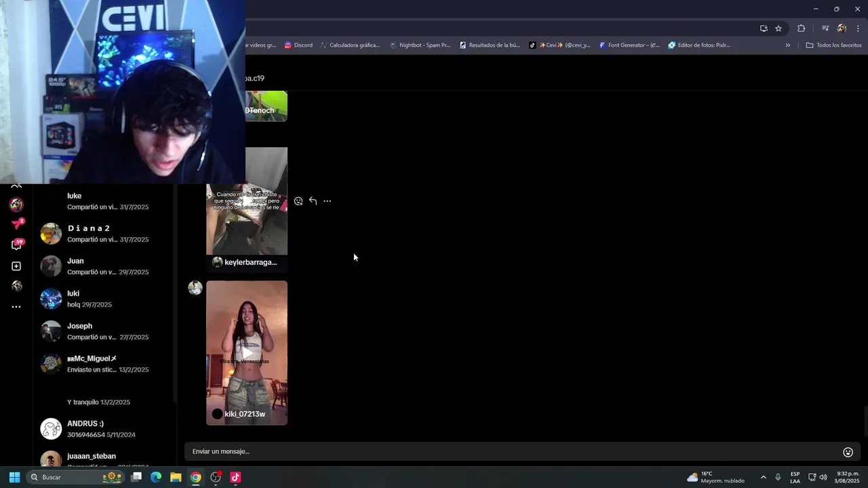Open message options three-dots icon
868x488 pixels.
pos(328,201)
